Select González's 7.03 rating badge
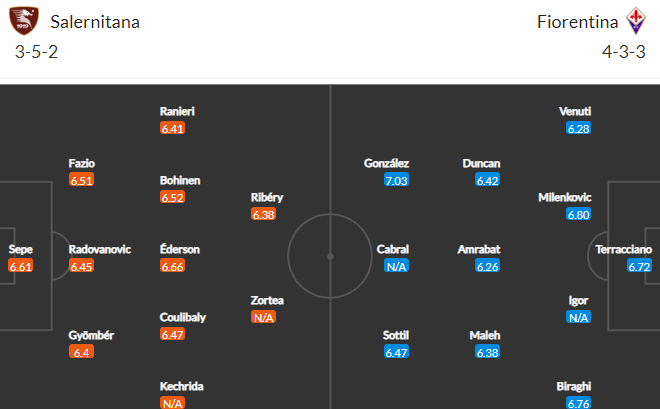 pos(397,181)
